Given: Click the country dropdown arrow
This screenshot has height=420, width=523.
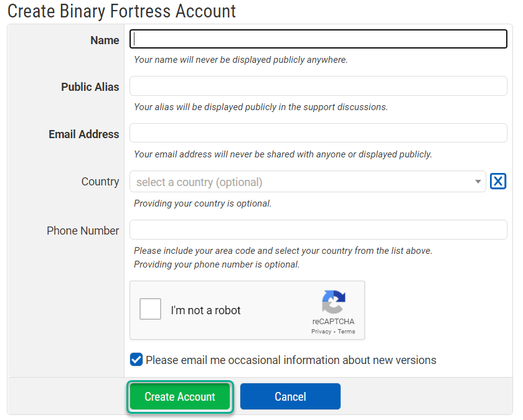Looking at the screenshot, I should (x=477, y=181).
